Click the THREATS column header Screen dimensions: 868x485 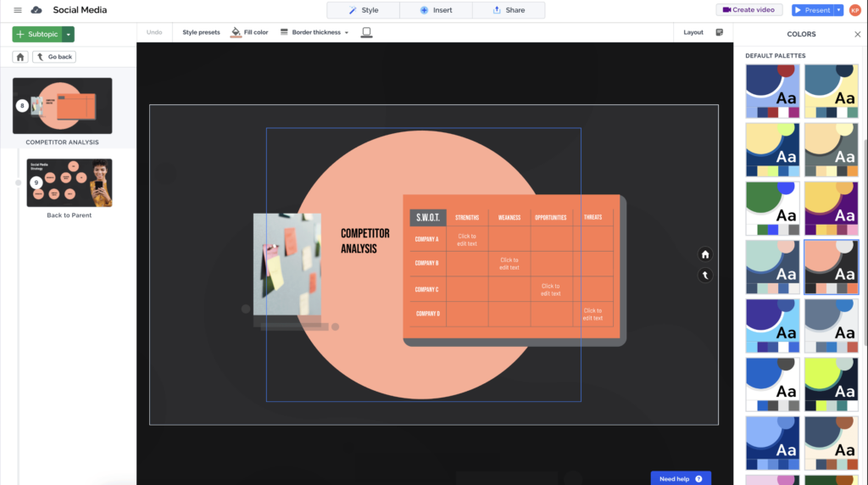coord(593,218)
